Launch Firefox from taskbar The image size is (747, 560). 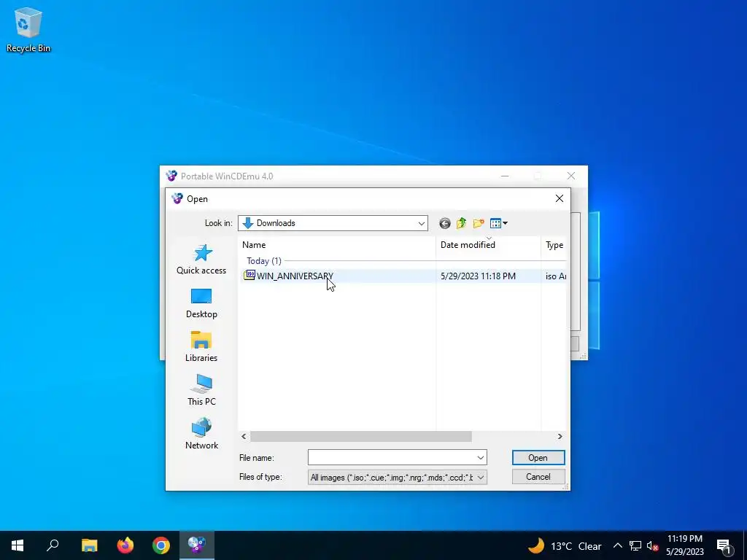[x=125, y=545]
